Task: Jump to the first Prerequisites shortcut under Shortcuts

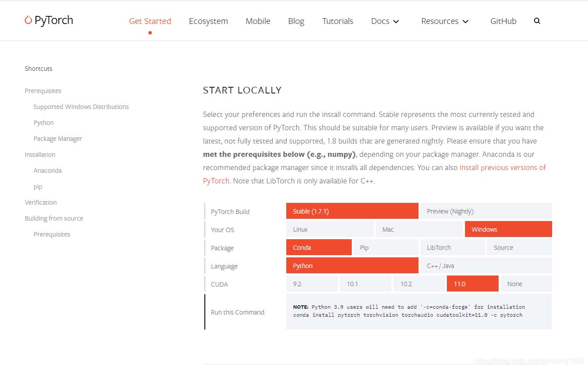Action: point(43,91)
